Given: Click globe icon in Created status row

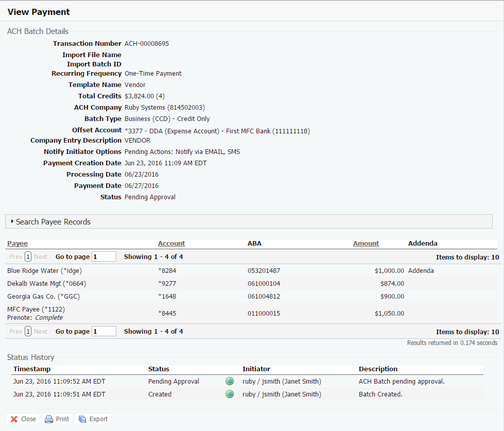Looking at the screenshot, I should (x=230, y=394).
